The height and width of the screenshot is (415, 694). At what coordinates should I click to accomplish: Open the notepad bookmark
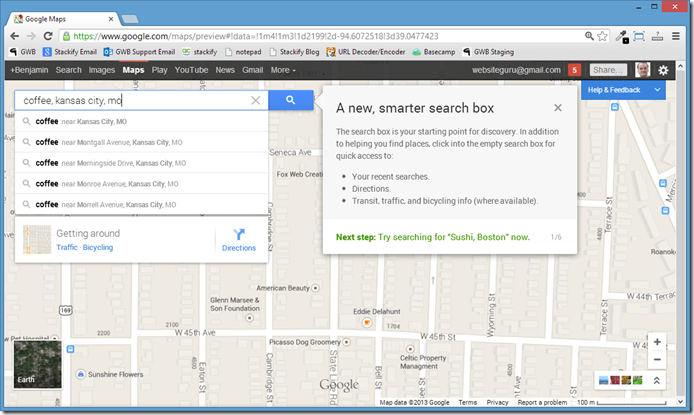point(243,52)
